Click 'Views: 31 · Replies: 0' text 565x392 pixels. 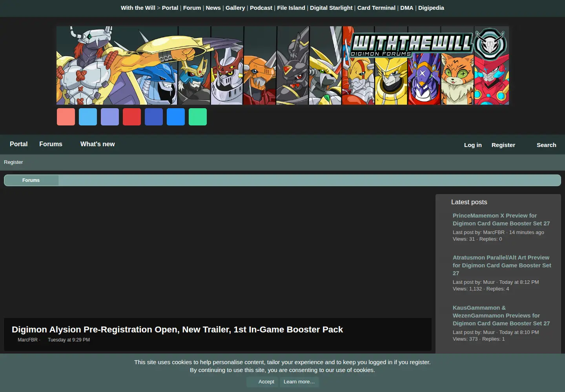[x=478, y=239]
